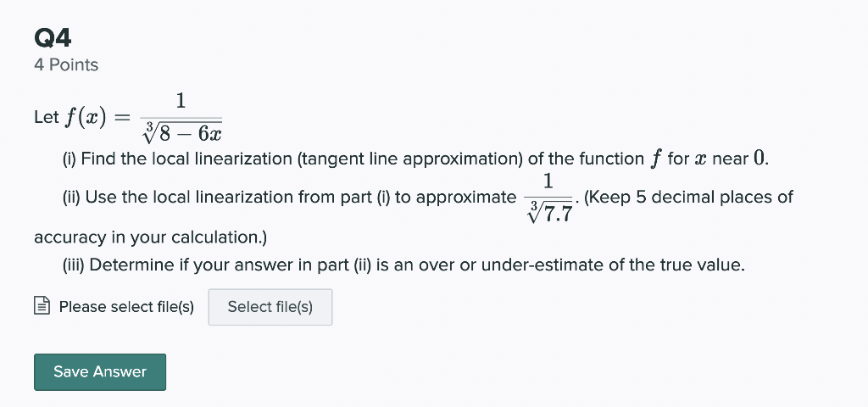Image resolution: width=868 pixels, height=407 pixels.
Task: Click the cube root of 7.7 fraction
Action: click(548, 198)
